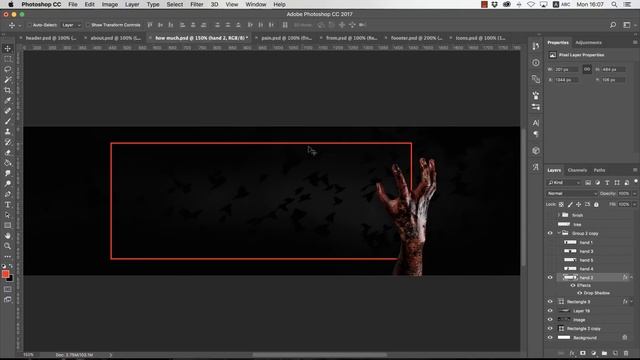Hide the Rectangle 3 layer
The image size is (640, 360).
pos(550,302)
